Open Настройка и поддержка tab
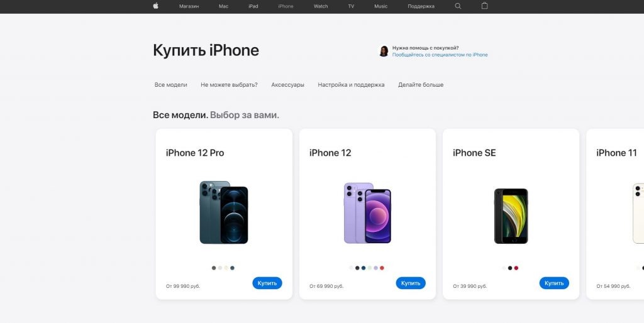Image resolution: width=644 pixels, height=323 pixels. tap(351, 85)
